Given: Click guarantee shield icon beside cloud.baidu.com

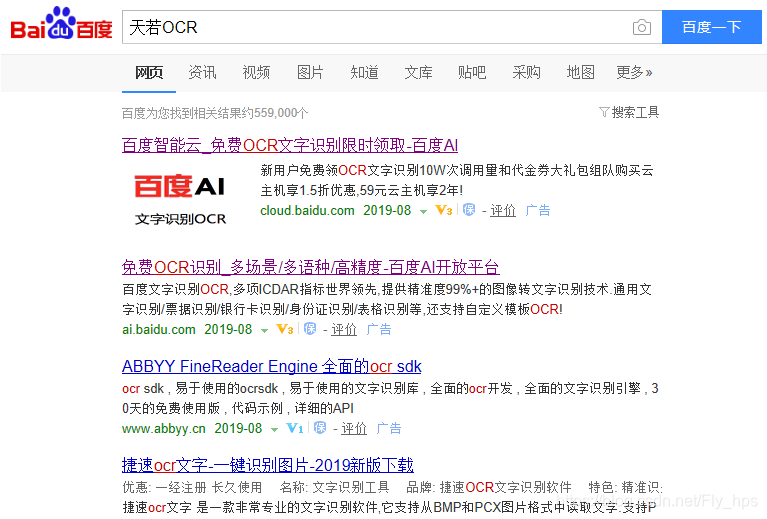Looking at the screenshot, I should [469, 210].
